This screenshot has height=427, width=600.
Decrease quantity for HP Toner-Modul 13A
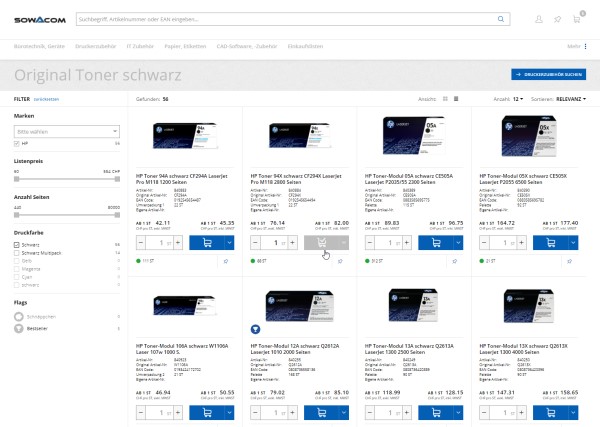point(370,412)
